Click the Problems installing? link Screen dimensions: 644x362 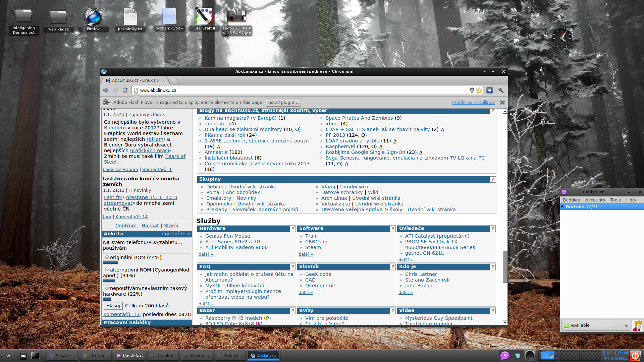point(473,102)
